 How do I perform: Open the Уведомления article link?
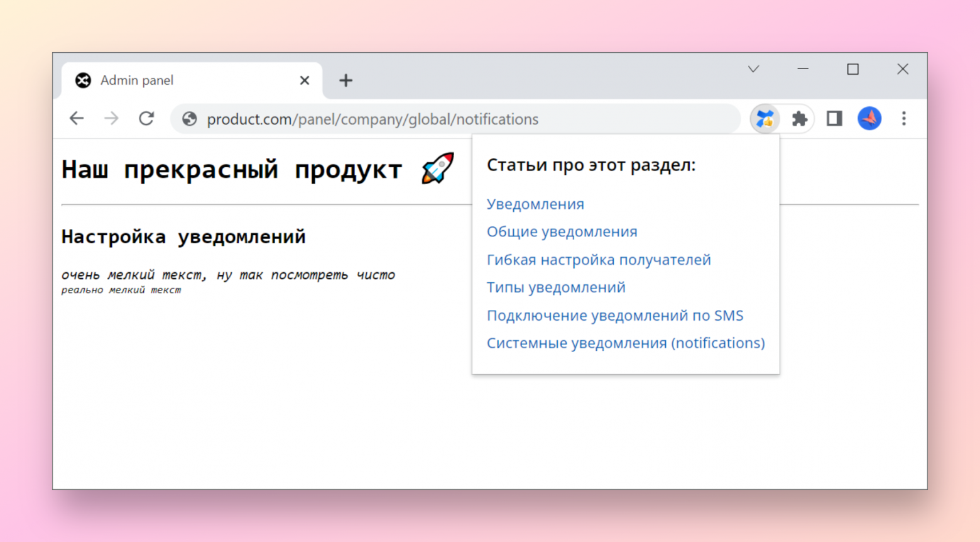tap(535, 204)
